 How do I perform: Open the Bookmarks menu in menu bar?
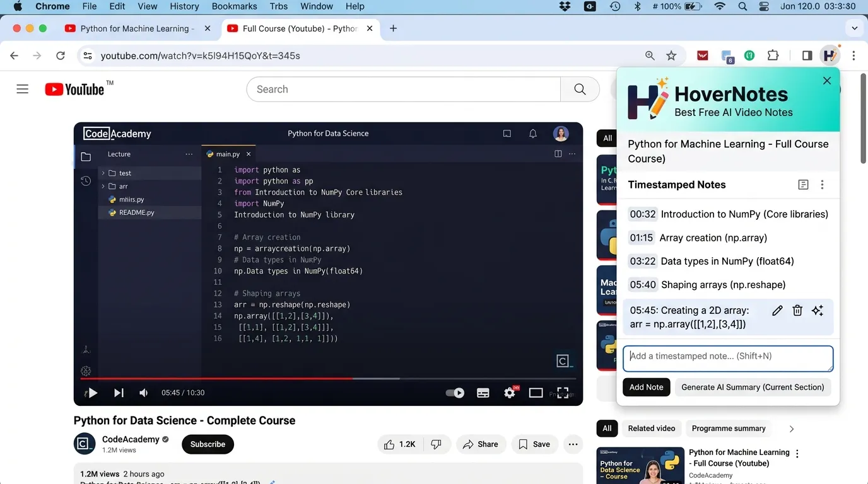234,6
